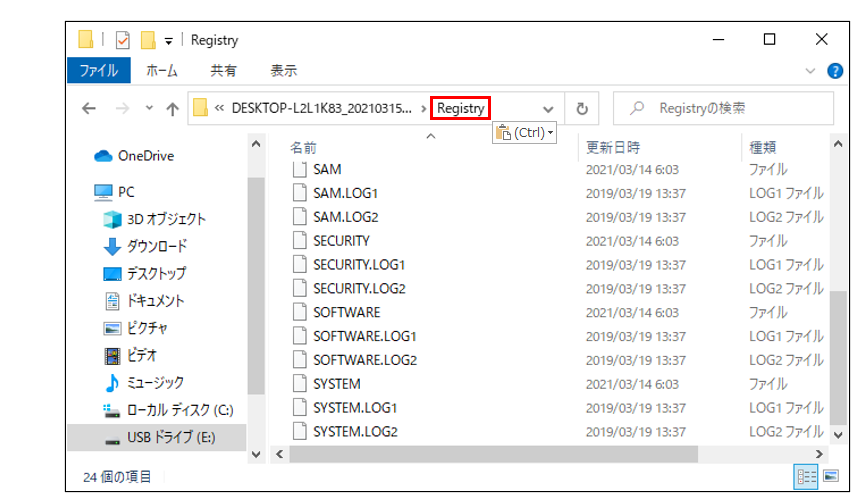
Task: Click the file icon next to SYSTEM
Action: [x=299, y=384]
